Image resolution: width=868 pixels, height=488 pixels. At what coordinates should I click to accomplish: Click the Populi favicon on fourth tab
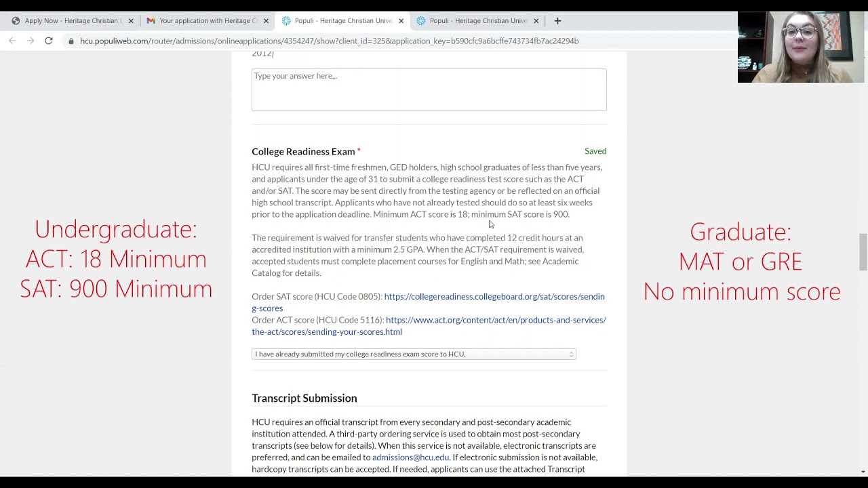coord(421,21)
